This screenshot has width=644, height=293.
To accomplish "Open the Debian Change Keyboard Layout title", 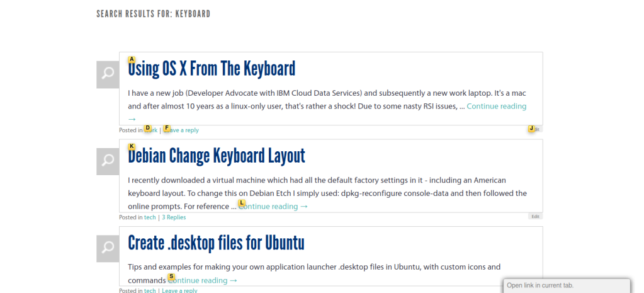I will 217,156.
